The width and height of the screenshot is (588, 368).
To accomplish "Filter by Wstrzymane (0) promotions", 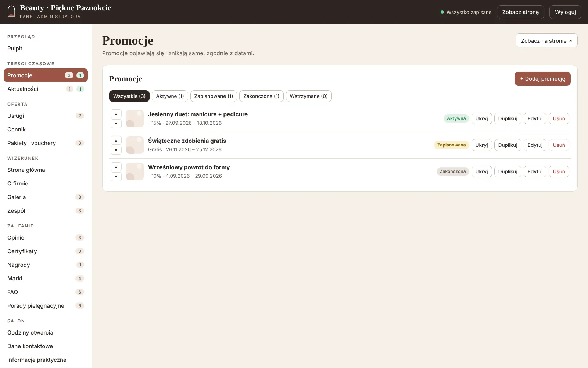I will point(309,96).
